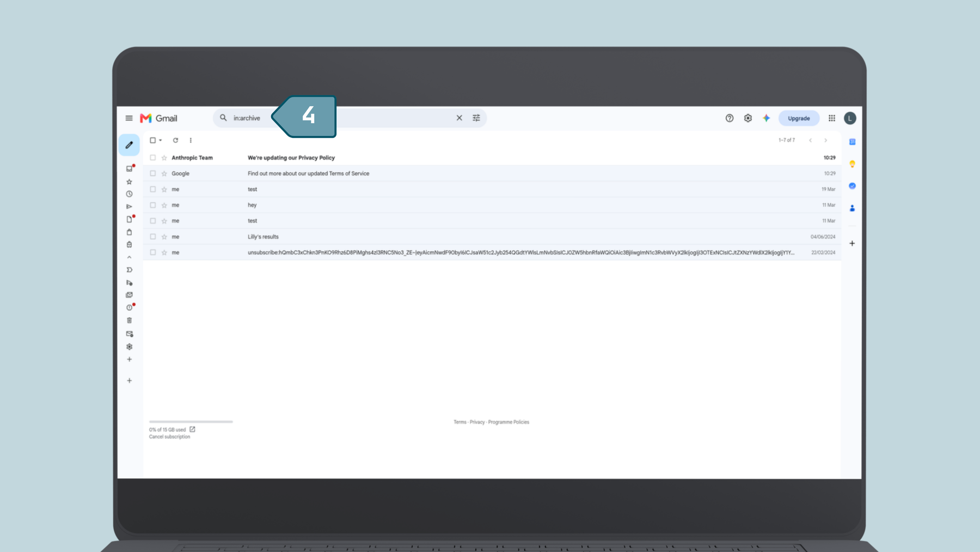Viewport: 980px width, 552px height.
Task: Click the storage usage progress bar
Action: [191, 422]
